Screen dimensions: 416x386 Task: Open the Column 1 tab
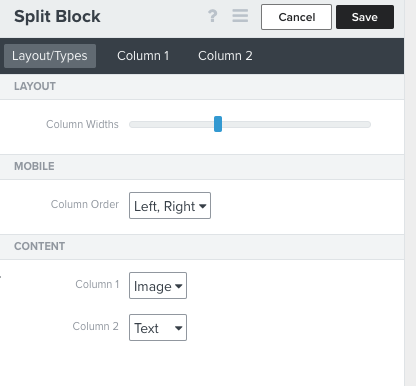(143, 56)
